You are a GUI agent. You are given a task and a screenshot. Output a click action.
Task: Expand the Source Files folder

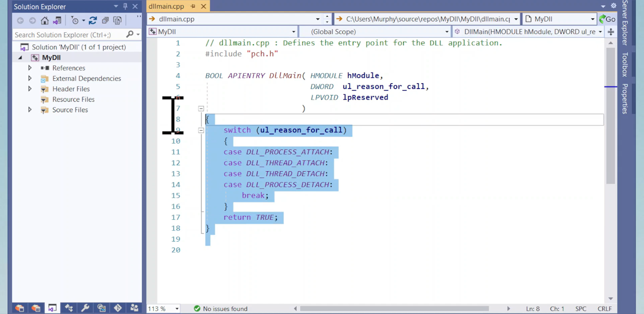[x=30, y=110]
